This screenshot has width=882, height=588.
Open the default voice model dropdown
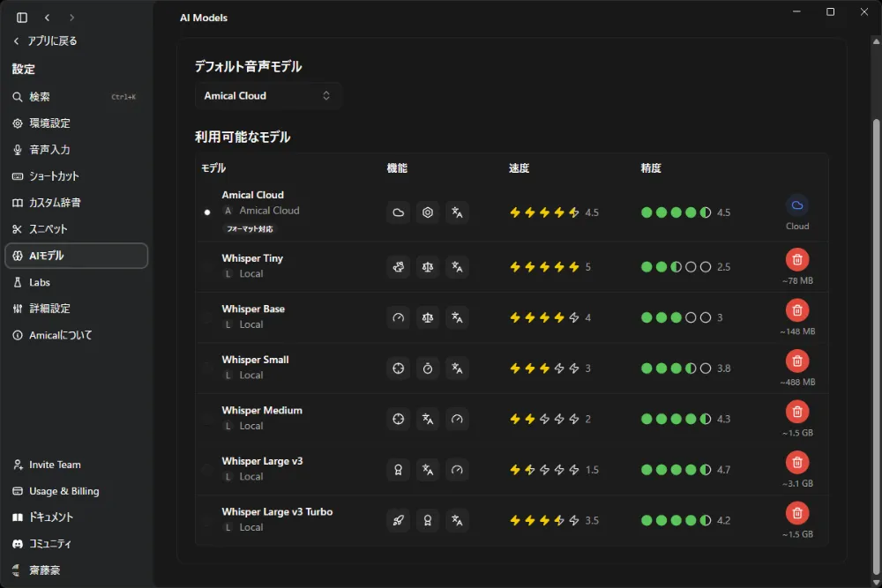point(267,95)
